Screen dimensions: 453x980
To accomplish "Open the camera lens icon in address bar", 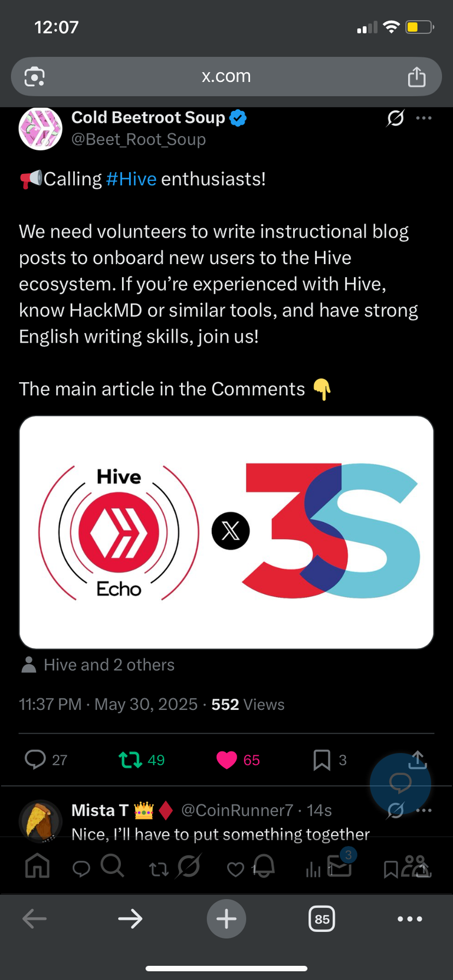I will click(x=34, y=77).
